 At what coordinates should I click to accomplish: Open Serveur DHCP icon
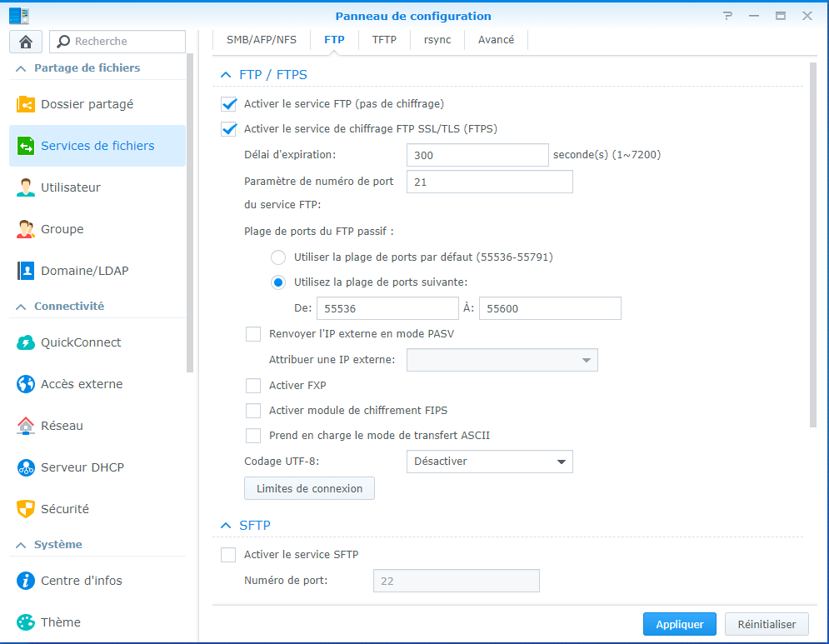pos(25,467)
